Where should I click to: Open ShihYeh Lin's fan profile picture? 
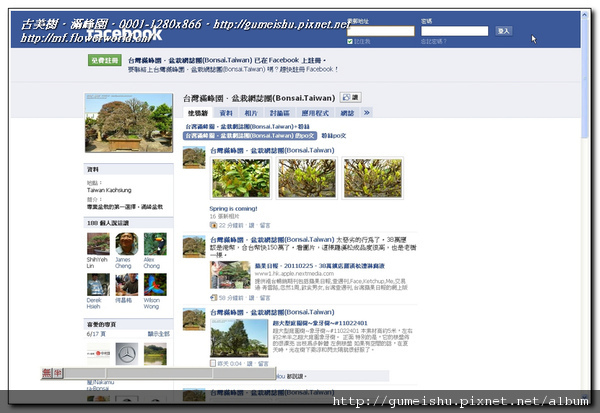tap(98, 244)
